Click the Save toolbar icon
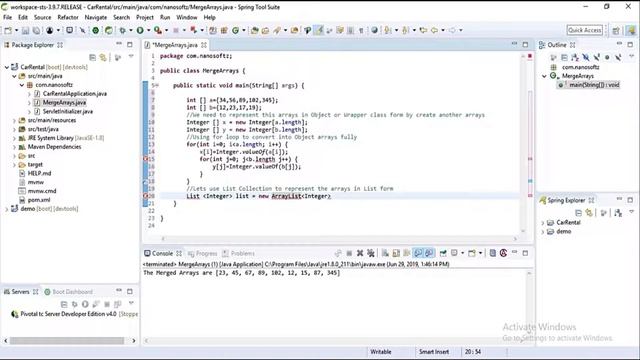The image size is (640, 360). point(25,30)
